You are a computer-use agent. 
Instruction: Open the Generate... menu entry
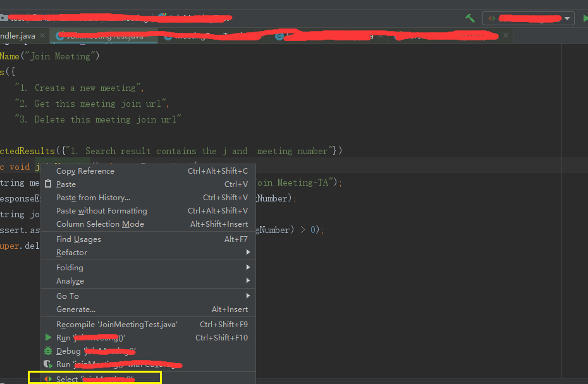[148, 309]
